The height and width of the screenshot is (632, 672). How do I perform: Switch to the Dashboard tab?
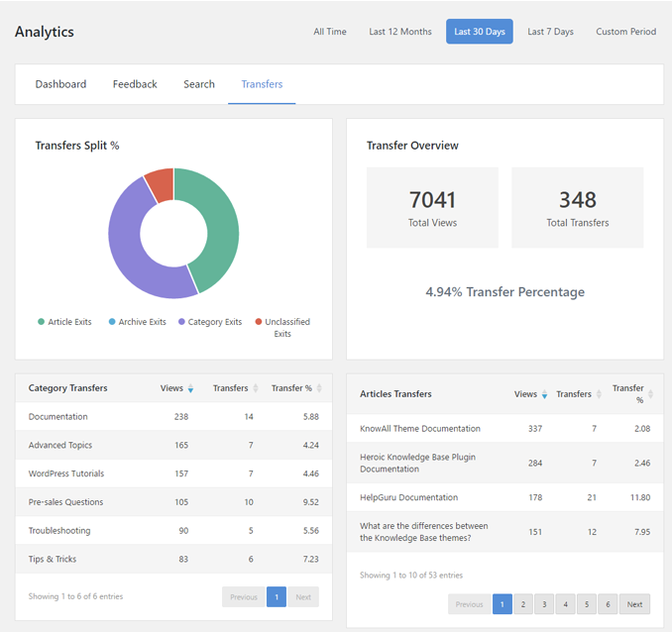[x=60, y=84]
